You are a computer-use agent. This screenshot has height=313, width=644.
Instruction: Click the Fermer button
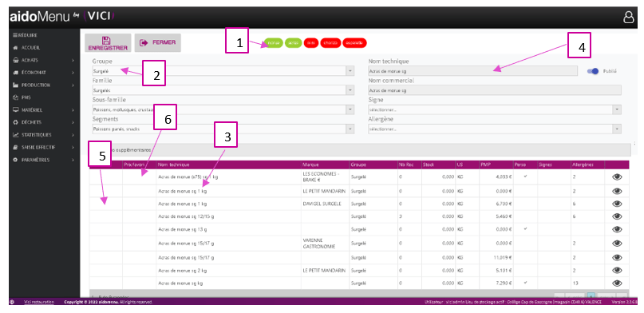tap(158, 43)
